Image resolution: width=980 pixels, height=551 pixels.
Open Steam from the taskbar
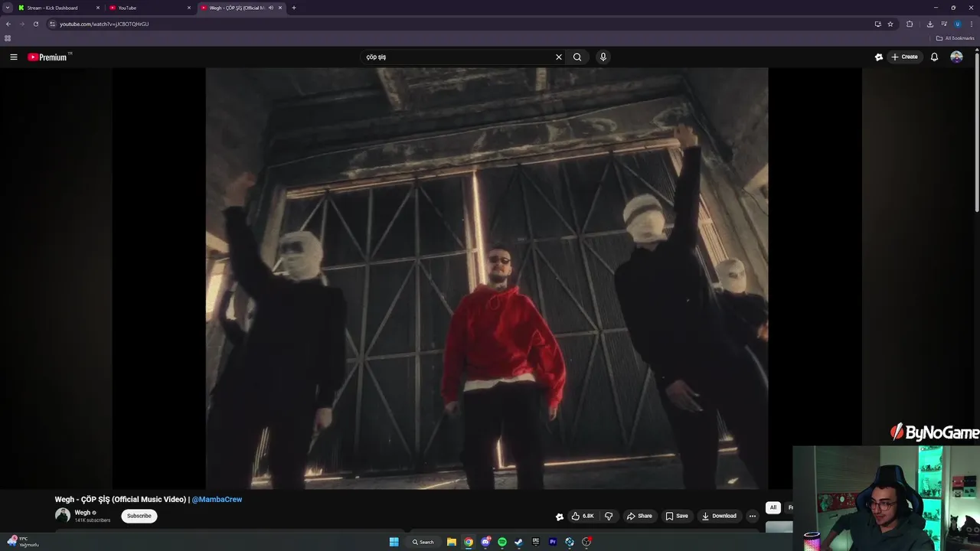(519, 542)
